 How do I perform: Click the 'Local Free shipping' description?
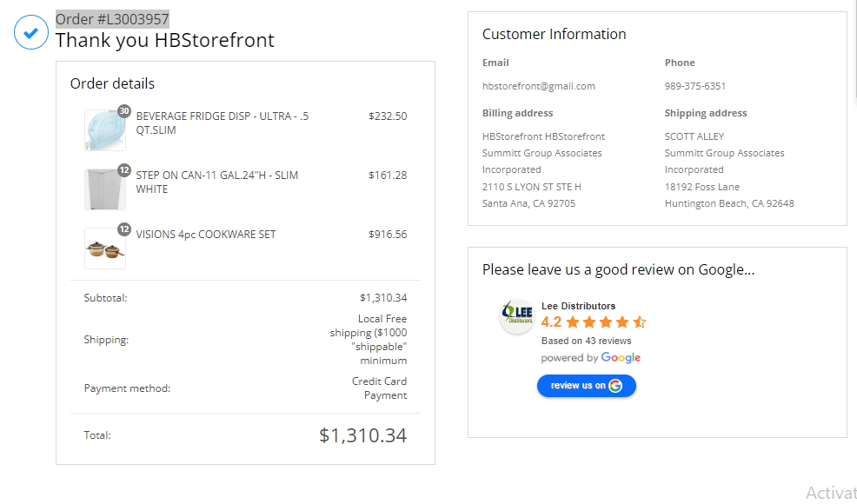coord(369,340)
